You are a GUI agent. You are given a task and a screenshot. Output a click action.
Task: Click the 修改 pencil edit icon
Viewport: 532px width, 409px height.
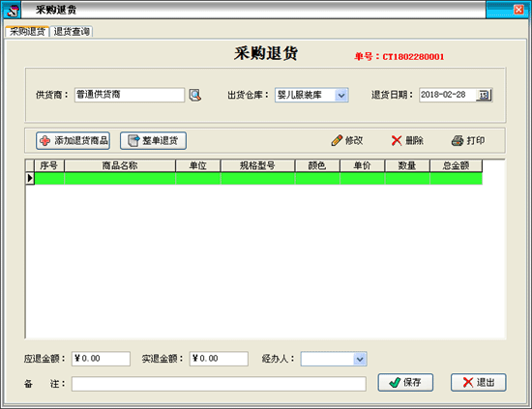[337, 140]
